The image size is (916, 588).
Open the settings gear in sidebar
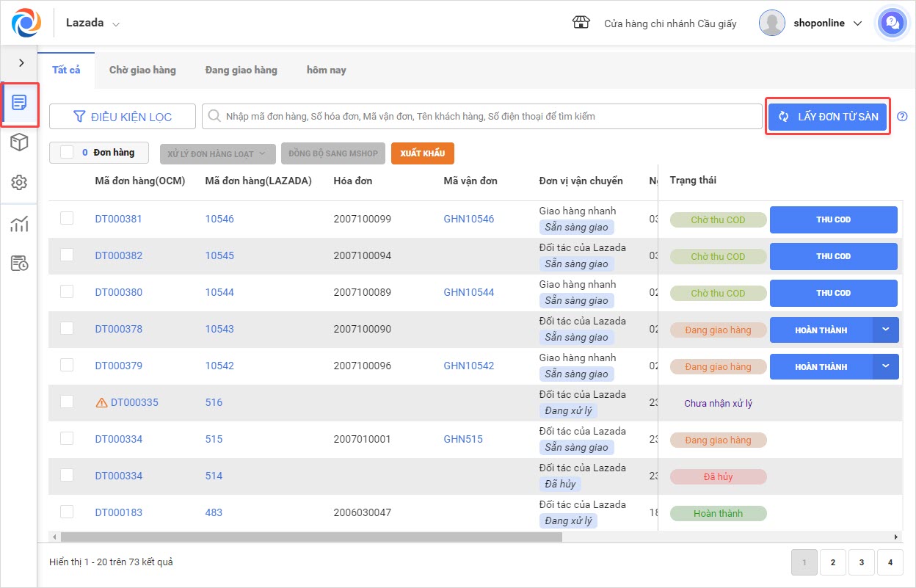[19, 183]
